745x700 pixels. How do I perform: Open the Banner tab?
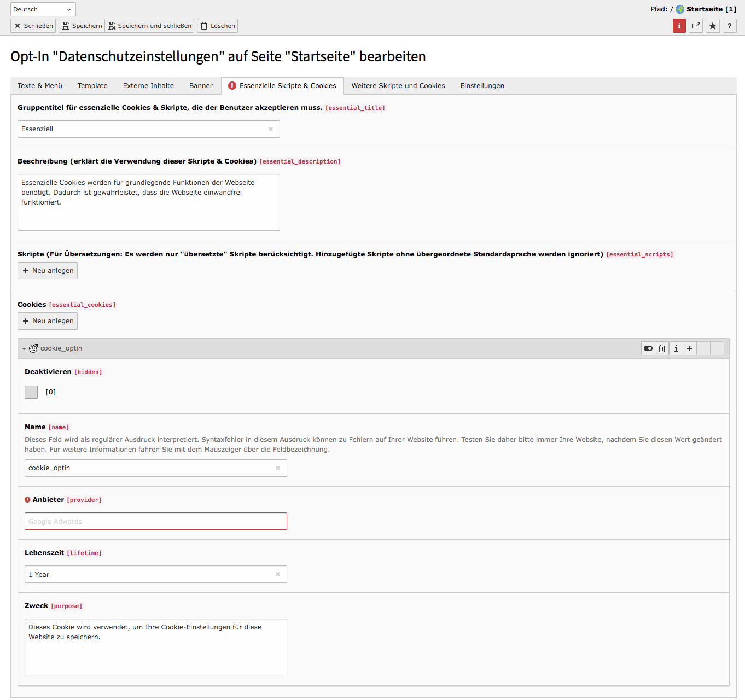pos(201,85)
